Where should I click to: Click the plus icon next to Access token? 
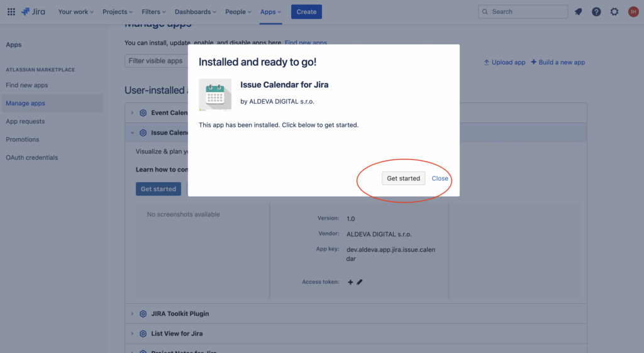point(350,282)
